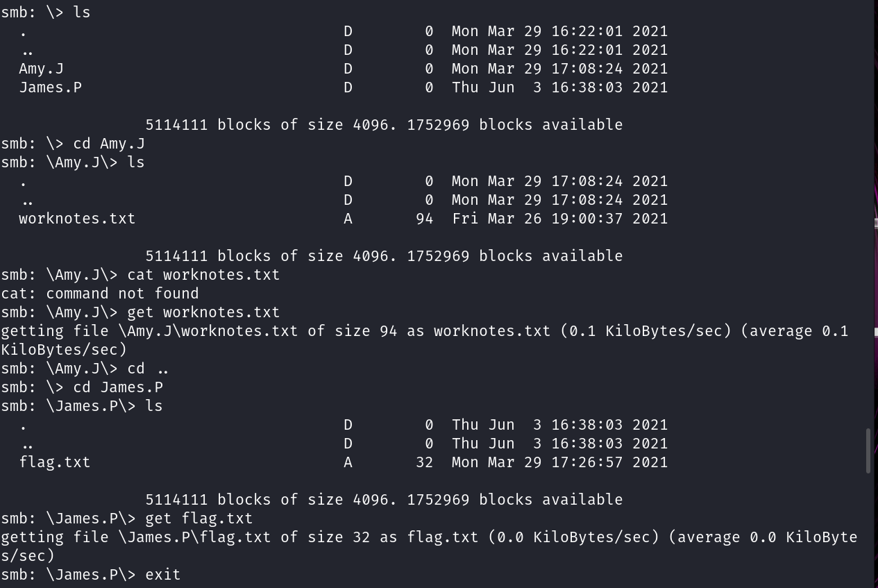Click the "get flag.txt" command text

[199, 519]
